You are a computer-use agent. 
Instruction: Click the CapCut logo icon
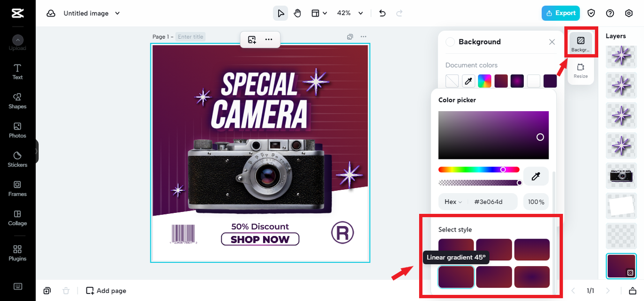click(x=18, y=14)
